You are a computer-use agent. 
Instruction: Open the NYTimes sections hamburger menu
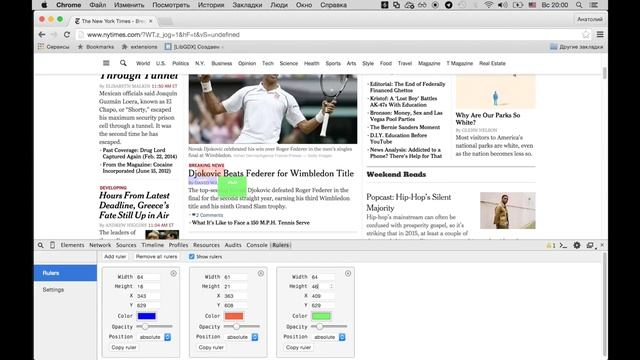click(x=106, y=63)
